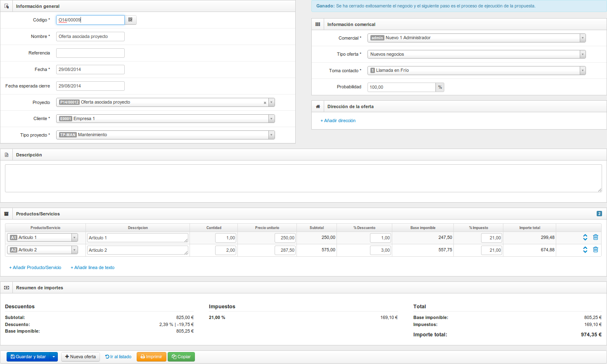This screenshot has width=607, height=364.
Task: Click the Imprimir button
Action: 152,357
